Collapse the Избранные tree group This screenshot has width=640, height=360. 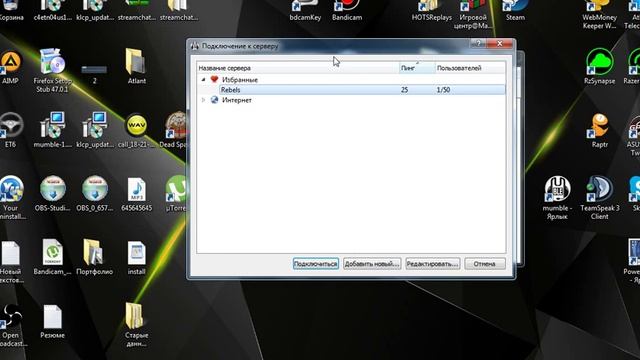tap(203, 80)
